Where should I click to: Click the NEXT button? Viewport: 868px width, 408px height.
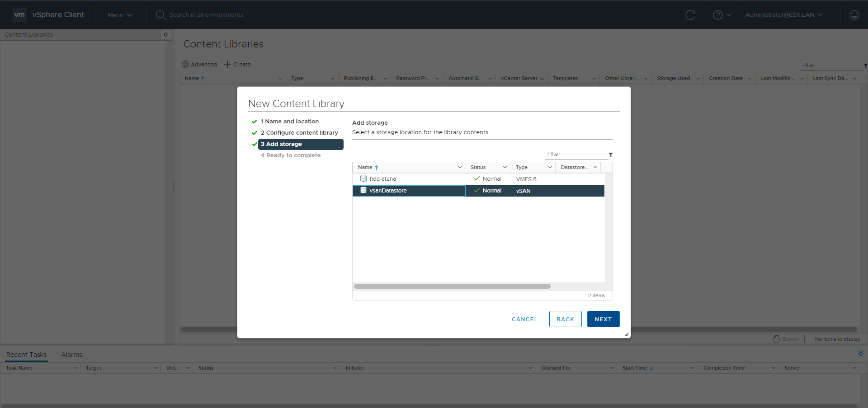(x=603, y=319)
